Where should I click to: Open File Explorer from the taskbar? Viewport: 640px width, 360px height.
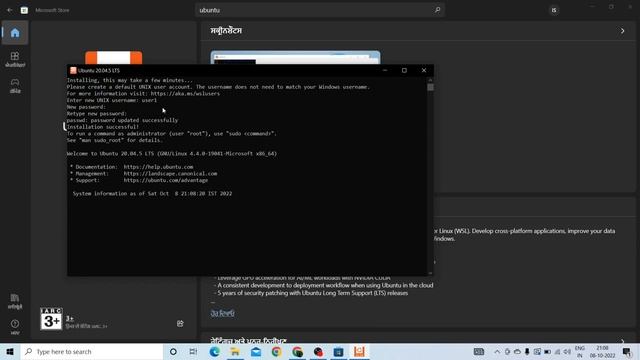click(x=235, y=351)
